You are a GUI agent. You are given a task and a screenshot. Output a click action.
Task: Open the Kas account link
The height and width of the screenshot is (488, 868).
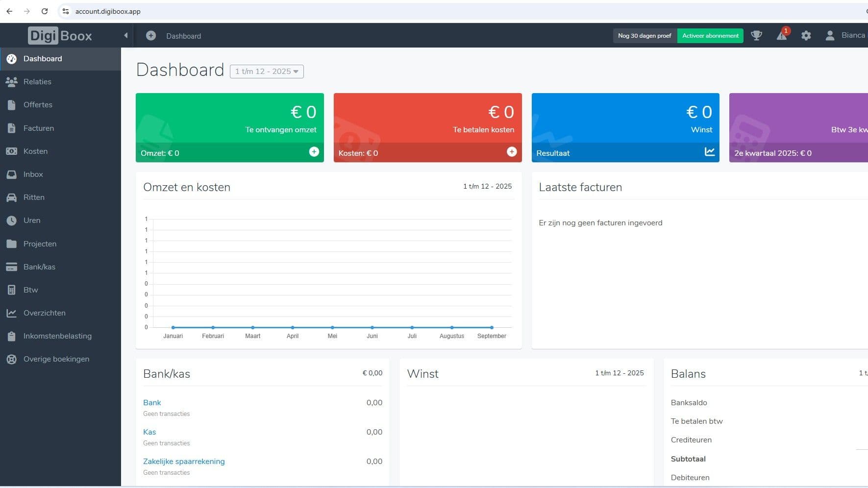point(149,432)
